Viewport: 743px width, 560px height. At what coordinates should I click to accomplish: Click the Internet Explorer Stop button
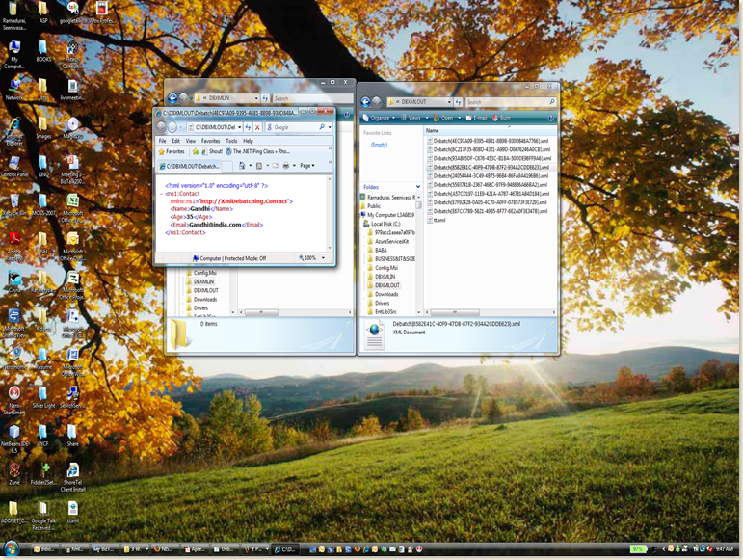(x=257, y=127)
